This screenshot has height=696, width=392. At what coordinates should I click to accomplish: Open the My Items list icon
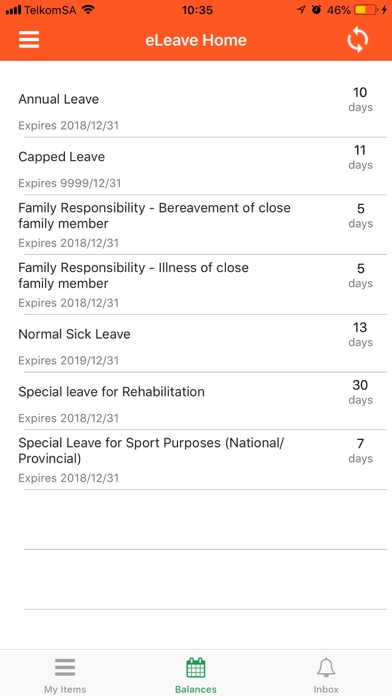[65, 668]
